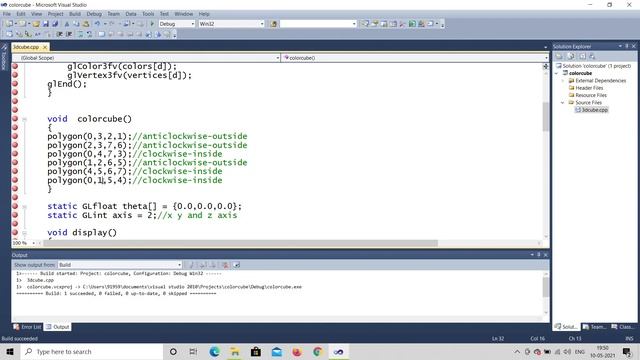
Task: Click the Decrease Indent icon in editor toolbar
Action: coord(59,34)
